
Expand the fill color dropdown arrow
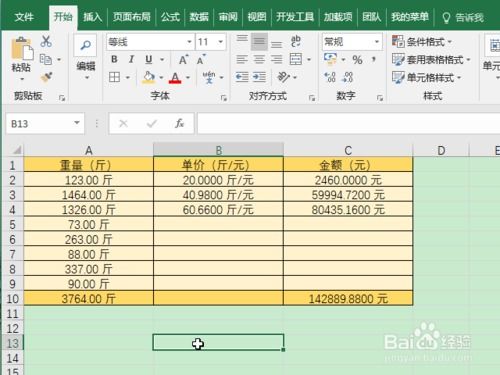[161, 77]
